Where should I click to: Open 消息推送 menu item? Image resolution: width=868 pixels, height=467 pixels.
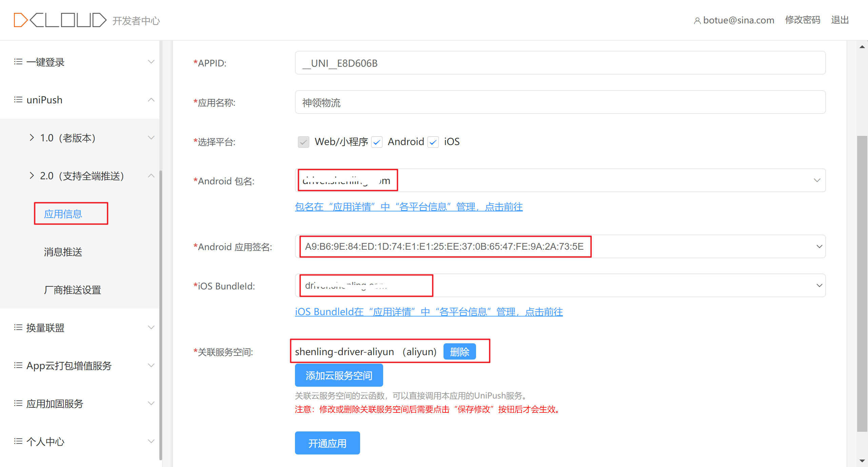tap(63, 252)
